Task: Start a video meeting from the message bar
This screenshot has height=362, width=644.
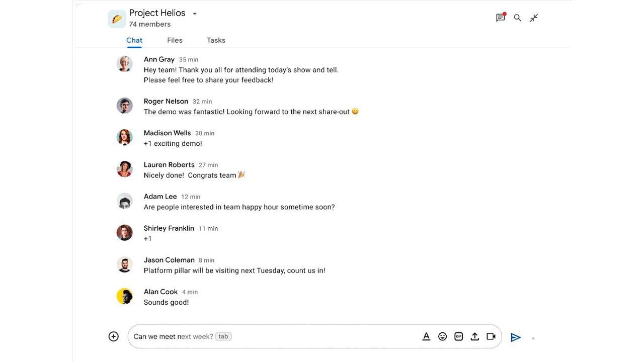Action: click(x=491, y=336)
